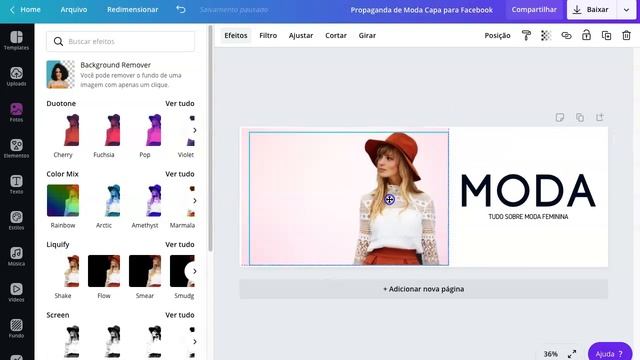
Task: Open the Texto sidebar panel
Action: click(16, 184)
